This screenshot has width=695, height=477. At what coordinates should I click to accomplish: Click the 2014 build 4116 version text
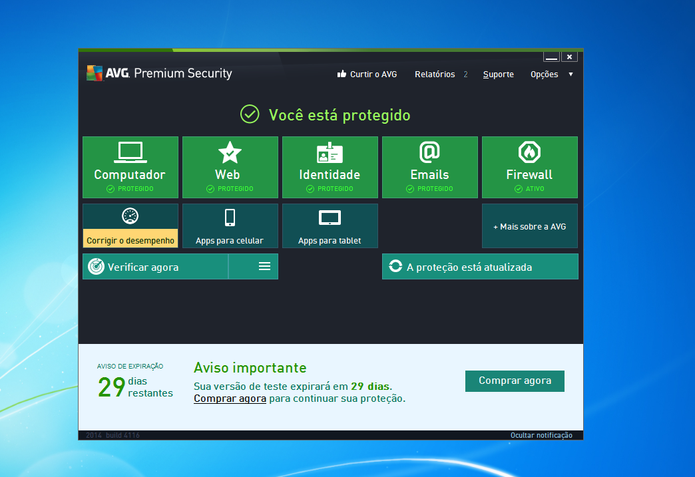pyautogui.click(x=113, y=435)
